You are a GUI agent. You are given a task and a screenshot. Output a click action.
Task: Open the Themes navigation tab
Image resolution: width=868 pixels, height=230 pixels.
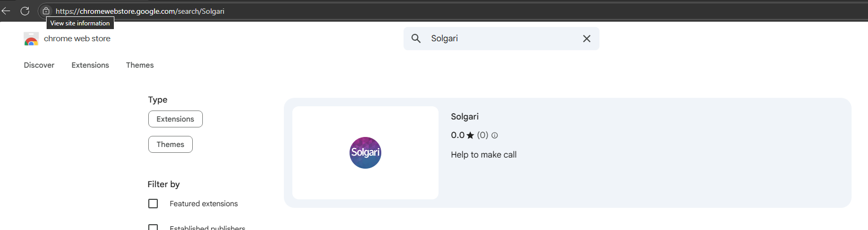coord(140,65)
